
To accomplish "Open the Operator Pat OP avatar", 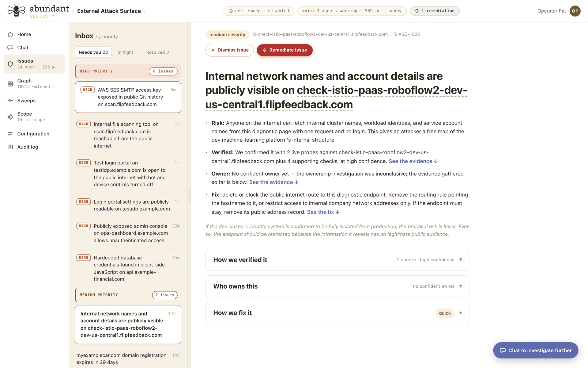I will coord(575,11).
